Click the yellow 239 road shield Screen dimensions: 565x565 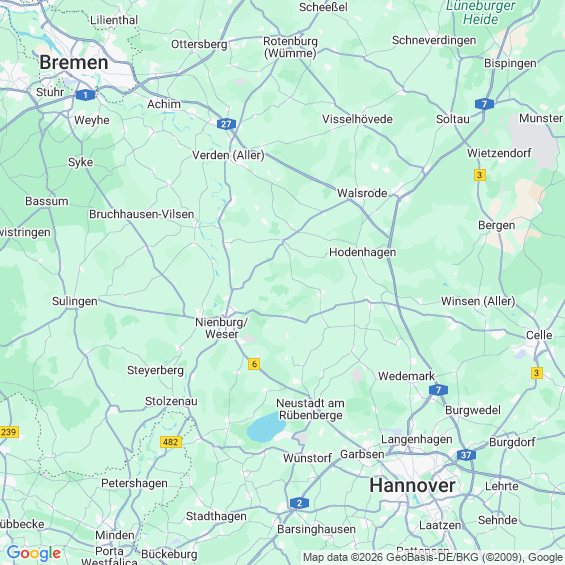coord(9,432)
